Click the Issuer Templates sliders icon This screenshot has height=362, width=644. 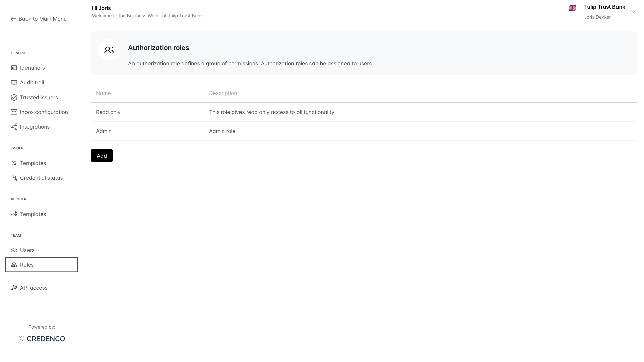click(14, 163)
